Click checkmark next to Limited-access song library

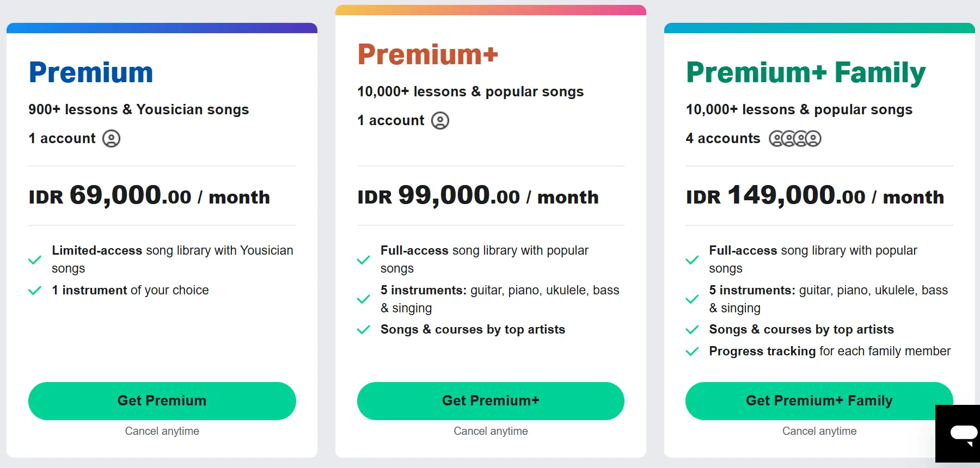[35, 260]
